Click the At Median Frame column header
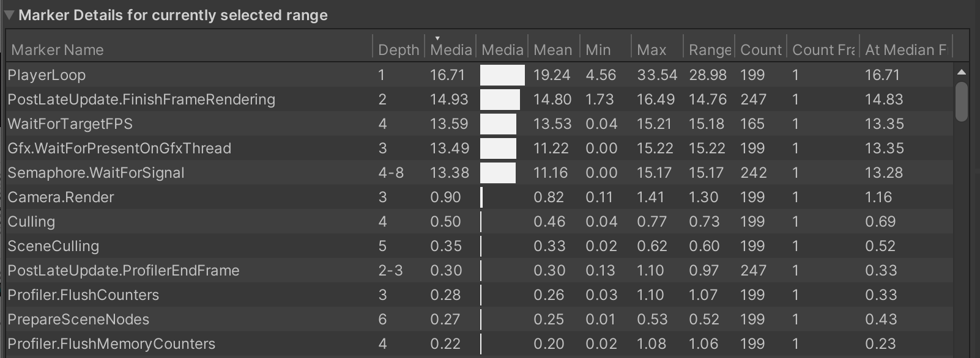The image size is (980, 358). click(905, 49)
